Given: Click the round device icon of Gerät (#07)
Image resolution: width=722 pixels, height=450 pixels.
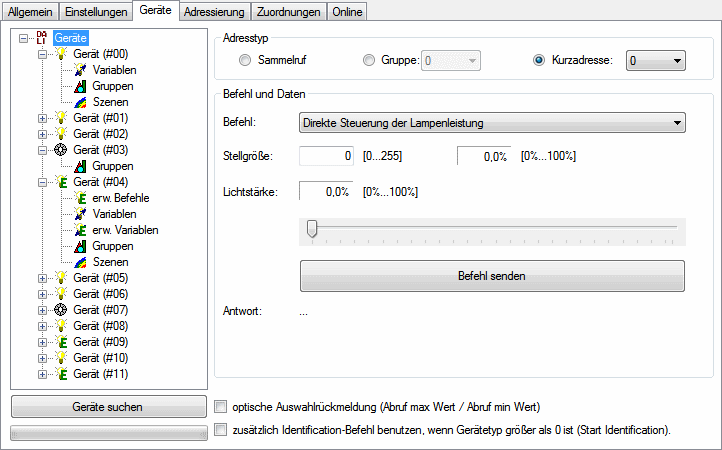Looking at the screenshot, I should tap(63, 310).
